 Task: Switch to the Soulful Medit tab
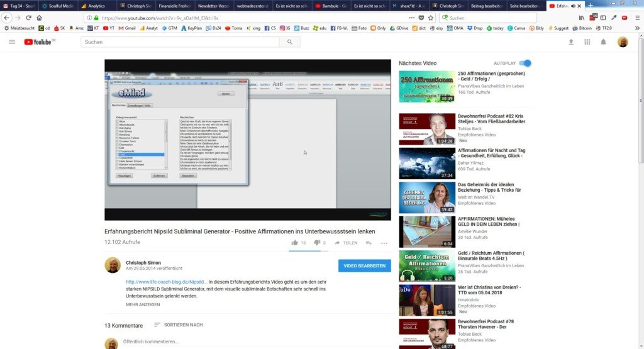58,6
